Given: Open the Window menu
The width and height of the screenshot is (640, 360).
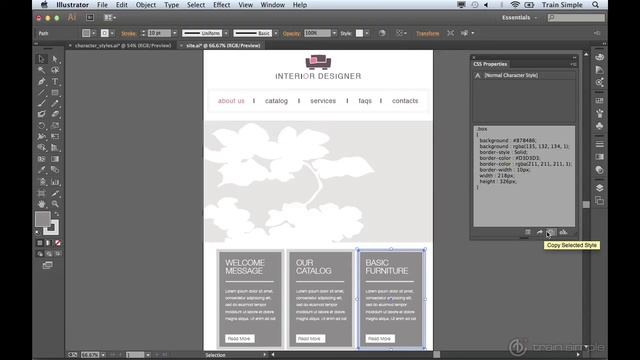Looking at the screenshot, I should (272, 5).
